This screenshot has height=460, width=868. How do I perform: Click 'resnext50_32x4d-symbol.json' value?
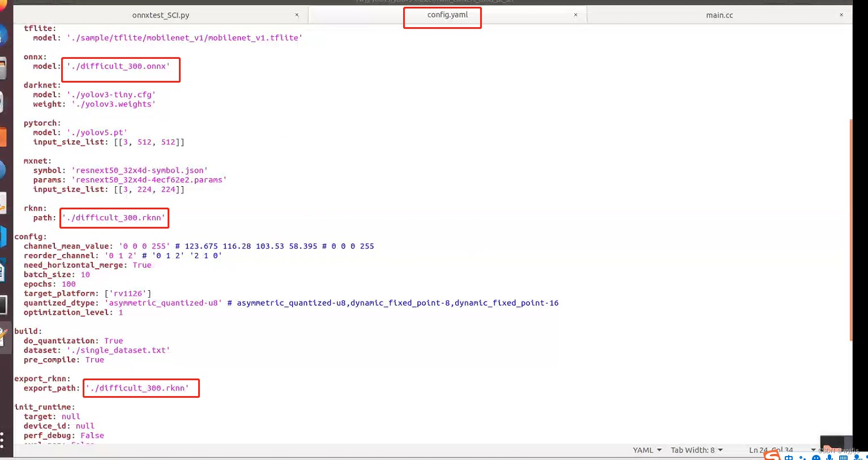pyautogui.click(x=139, y=170)
